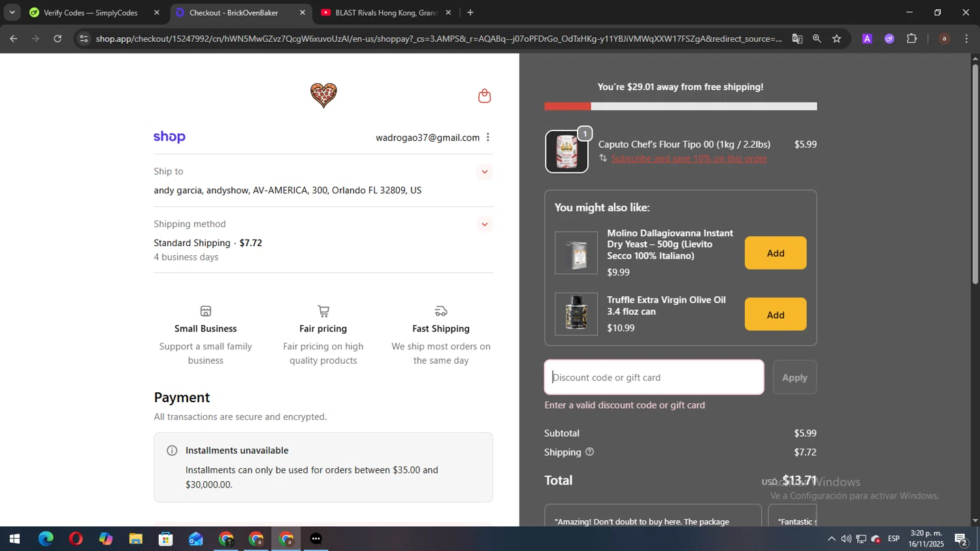The height and width of the screenshot is (551, 980).
Task: Launch Opera from the taskbar
Action: [x=76, y=539]
